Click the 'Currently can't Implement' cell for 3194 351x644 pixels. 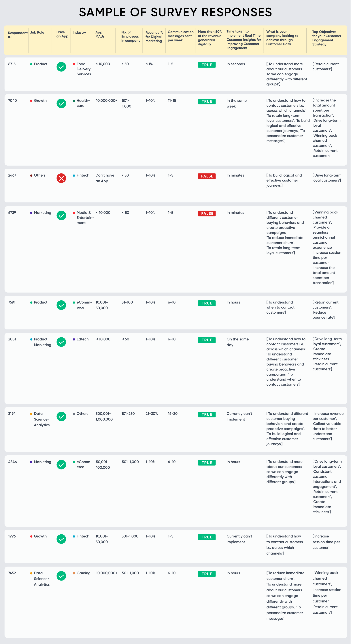(x=239, y=417)
